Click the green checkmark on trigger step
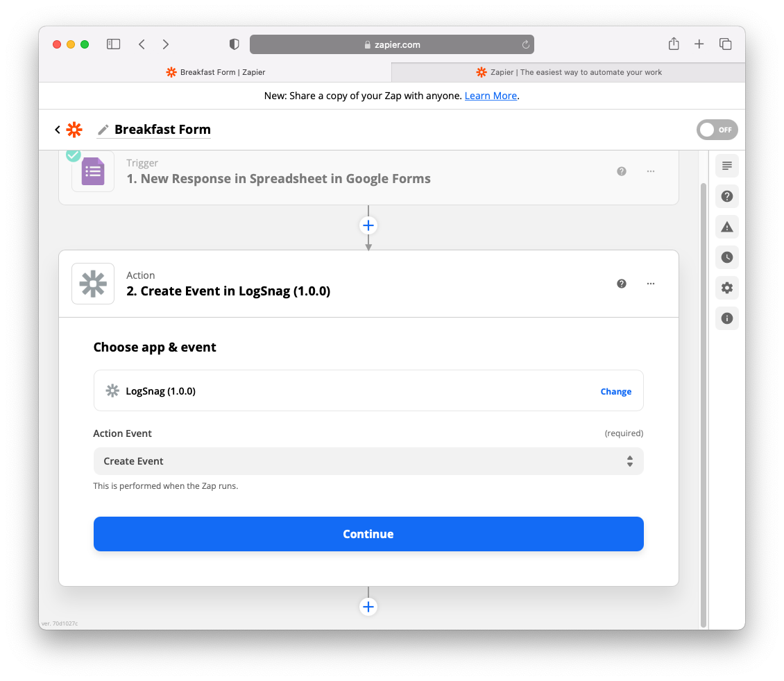784x681 pixels. click(74, 155)
